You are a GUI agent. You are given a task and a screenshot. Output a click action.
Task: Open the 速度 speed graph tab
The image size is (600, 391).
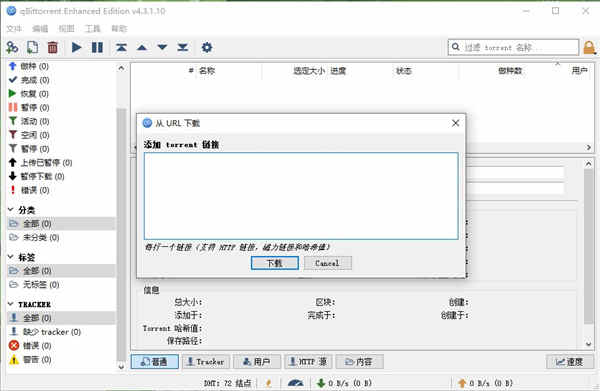pos(570,362)
